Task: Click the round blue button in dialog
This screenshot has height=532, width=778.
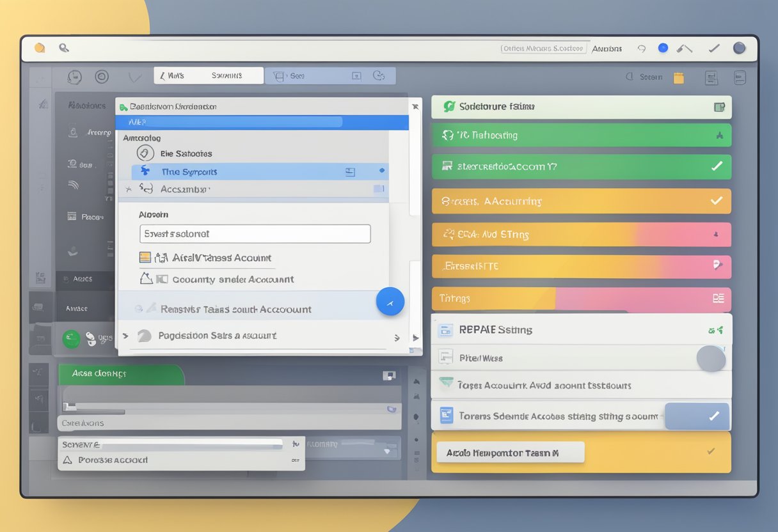Action: click(x=390, y=301)
